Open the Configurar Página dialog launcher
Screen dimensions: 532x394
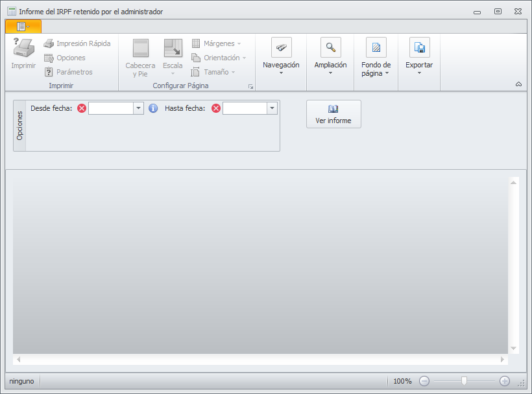click(250, 87)
